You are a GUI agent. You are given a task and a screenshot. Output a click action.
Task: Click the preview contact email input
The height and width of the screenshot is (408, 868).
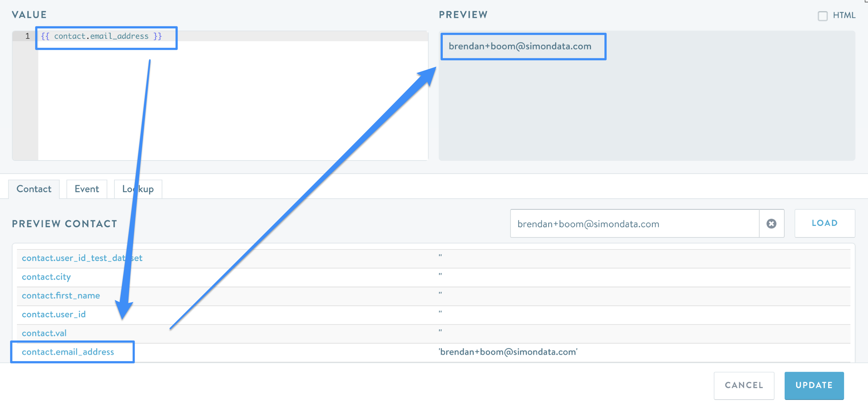pyautogui.click(x=634, y=224)
